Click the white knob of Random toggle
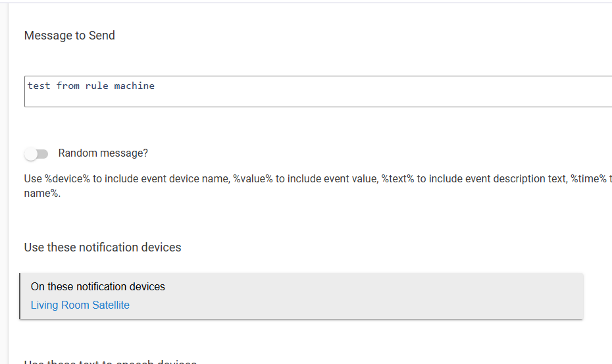Viewport: 612px width, 364px height. [31, 154]
